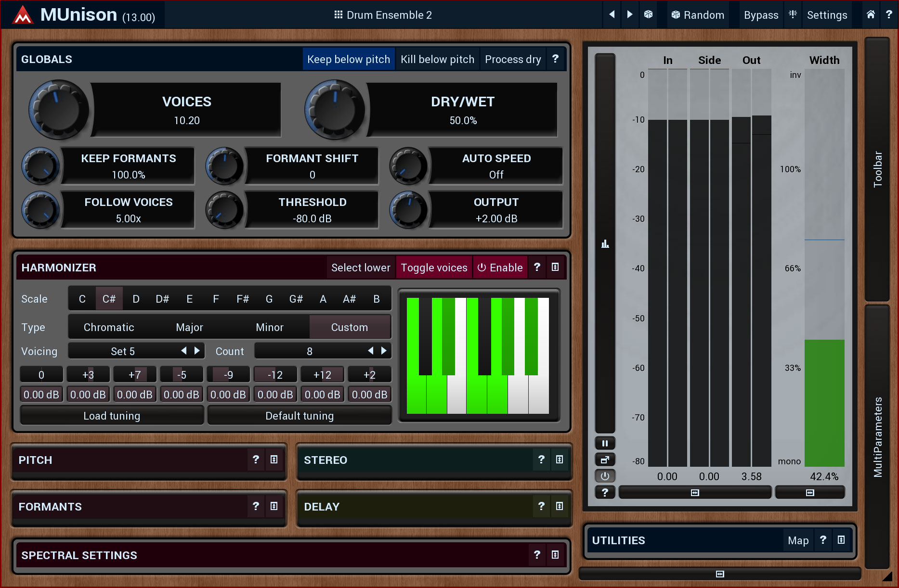The height and width of the screenshot is (588, 899).
Task: Toggle the Keep below pitch option
Action: coord(349,59)
